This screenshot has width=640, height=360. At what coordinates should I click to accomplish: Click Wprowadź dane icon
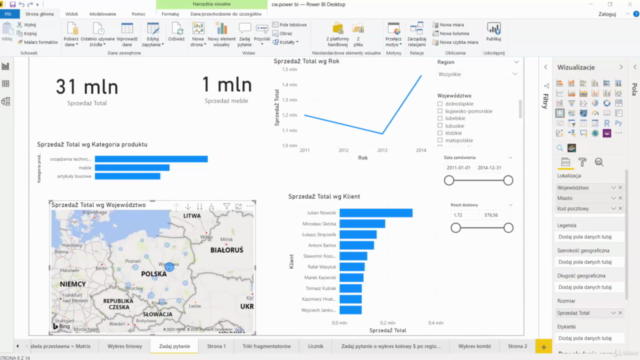[x=127, y=35]
